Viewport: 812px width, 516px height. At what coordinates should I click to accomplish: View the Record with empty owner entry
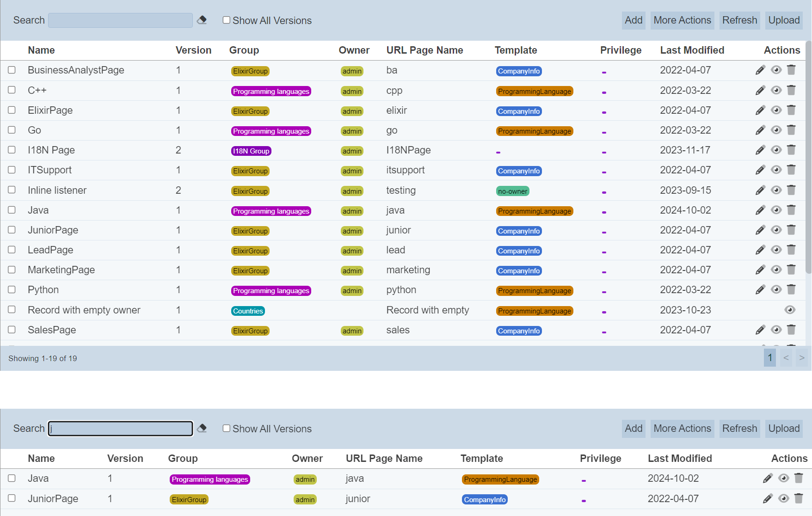pyautogui.click(x=790, y=310)
